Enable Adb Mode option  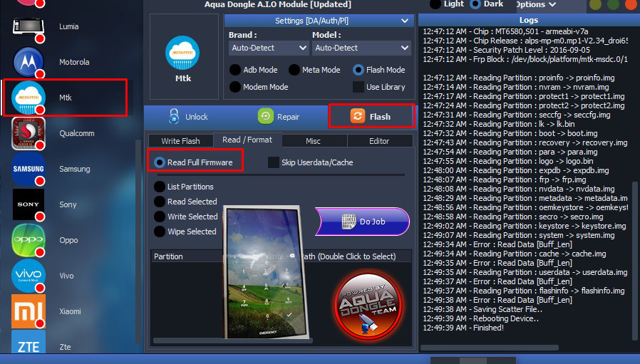pos(234,70)
